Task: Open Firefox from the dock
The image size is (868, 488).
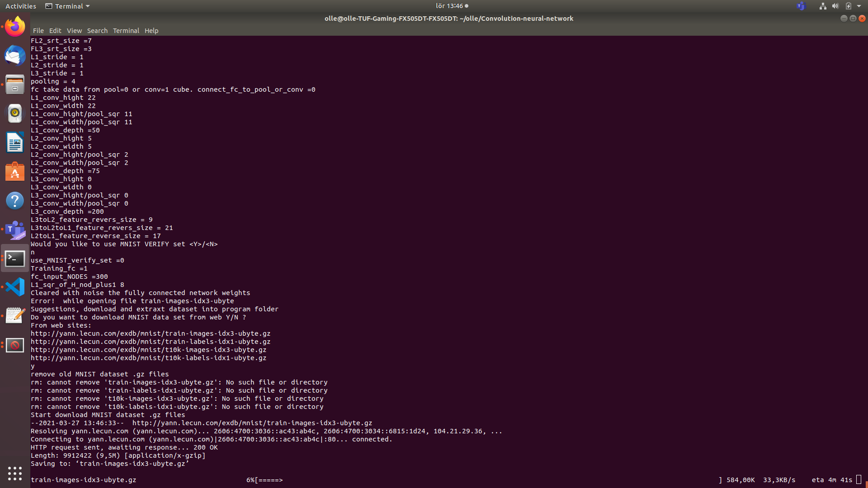Action: [15, 27]
